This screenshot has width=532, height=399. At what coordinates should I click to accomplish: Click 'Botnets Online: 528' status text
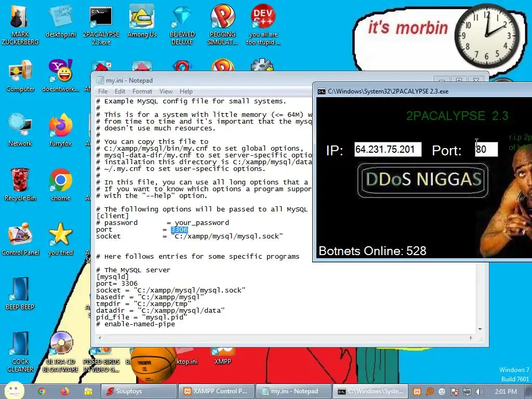[373, 251]
